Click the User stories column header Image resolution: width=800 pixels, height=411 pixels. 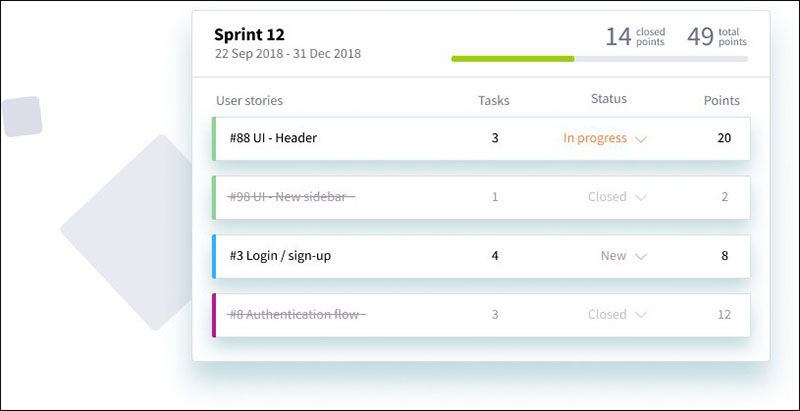pyautogui.click(x=249, y=100)
